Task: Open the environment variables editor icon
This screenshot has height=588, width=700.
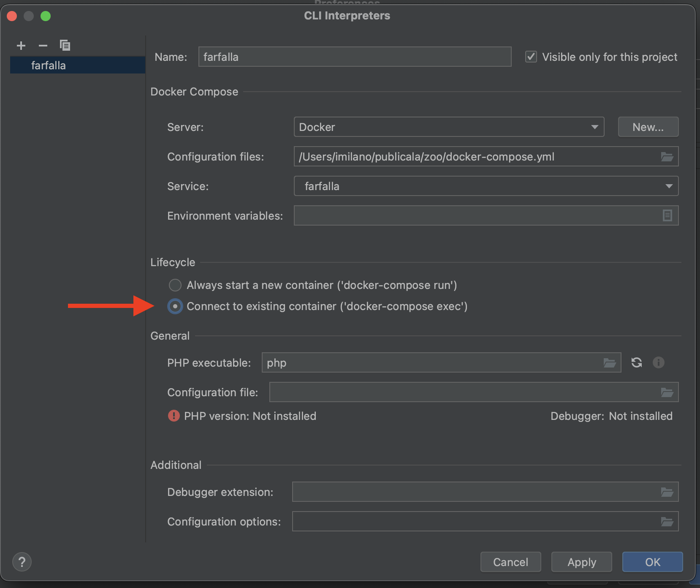Action: pyautogui.click(x=667, y=215)
